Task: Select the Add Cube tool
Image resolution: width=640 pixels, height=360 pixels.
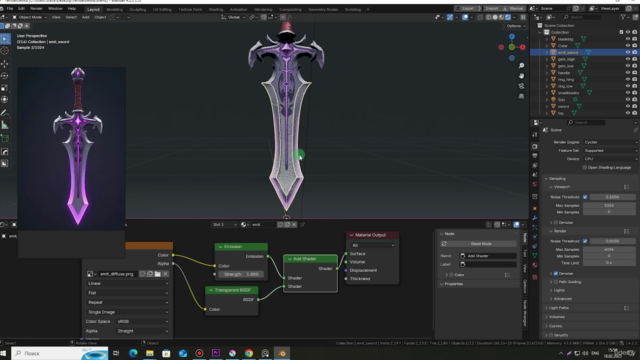Action: [5, 139]
